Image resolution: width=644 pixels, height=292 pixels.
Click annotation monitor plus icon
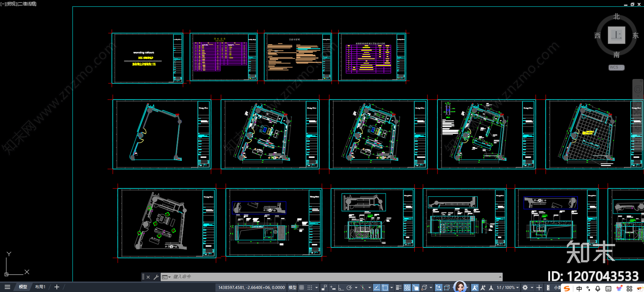(539, 288)
